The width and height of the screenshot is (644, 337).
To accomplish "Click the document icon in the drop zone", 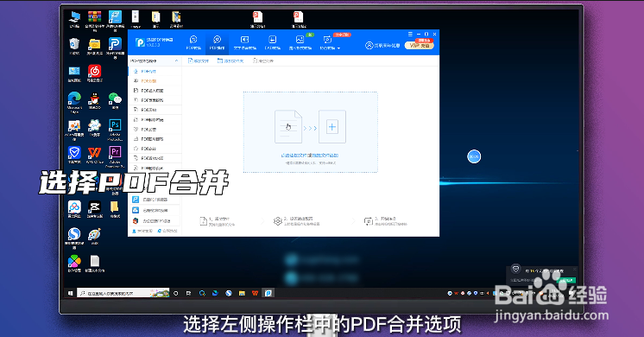I will (x=288, y=126).
